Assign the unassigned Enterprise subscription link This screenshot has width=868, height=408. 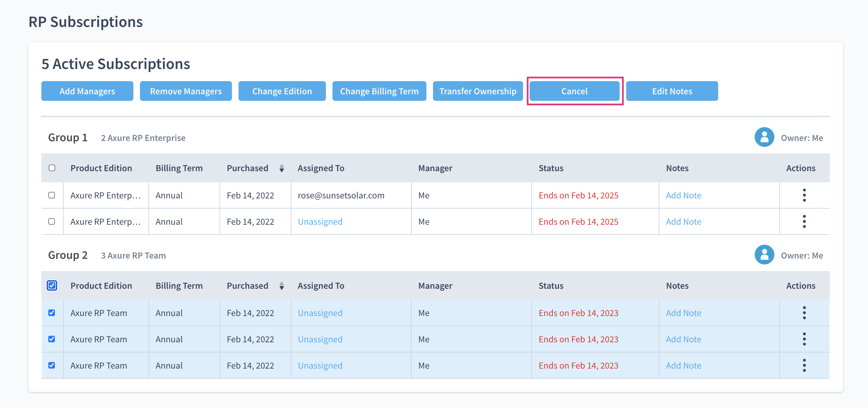pos(320,221)
